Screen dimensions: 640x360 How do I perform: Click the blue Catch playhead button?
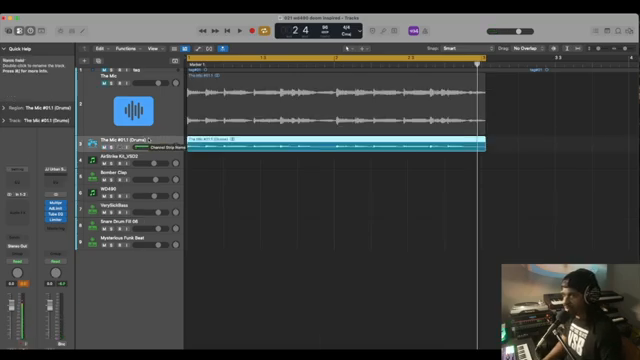pos(223,49)
